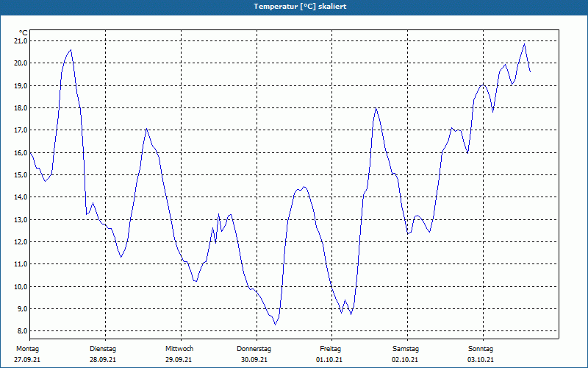The height and width of the screenshot is (368, 588).
Task: Click the 16,0 y-axis label
Action: 21,153
